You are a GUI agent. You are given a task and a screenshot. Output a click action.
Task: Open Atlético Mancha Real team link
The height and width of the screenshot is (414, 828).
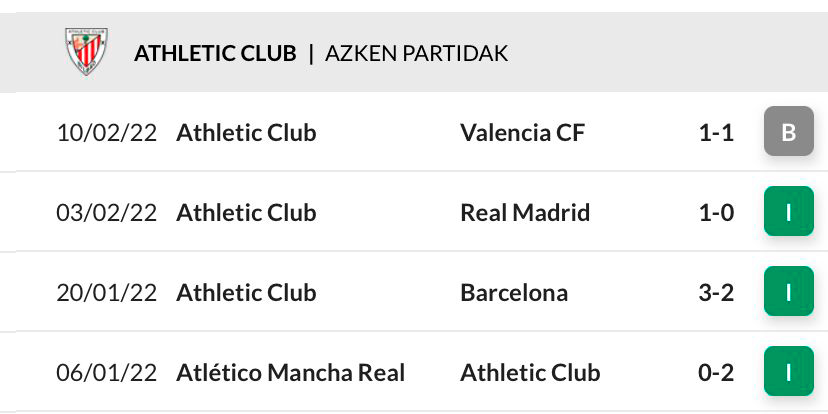click(x=290, y=373)
